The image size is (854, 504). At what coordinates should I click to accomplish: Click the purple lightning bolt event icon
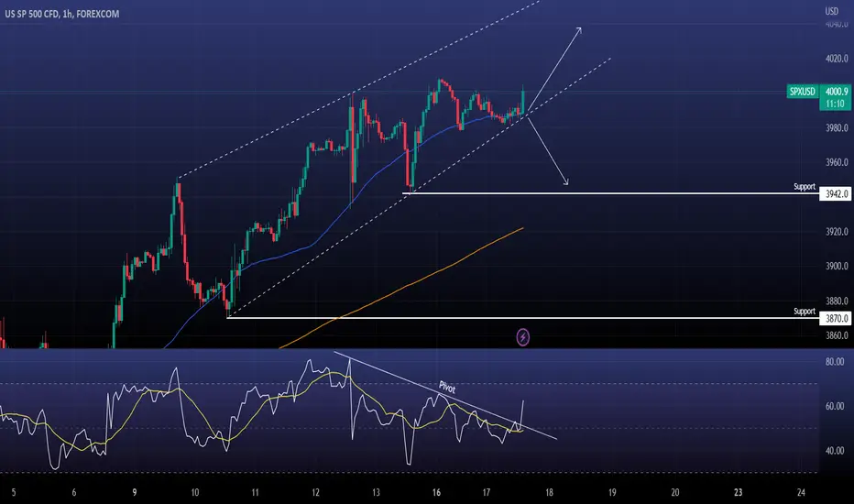pos(523,337)
